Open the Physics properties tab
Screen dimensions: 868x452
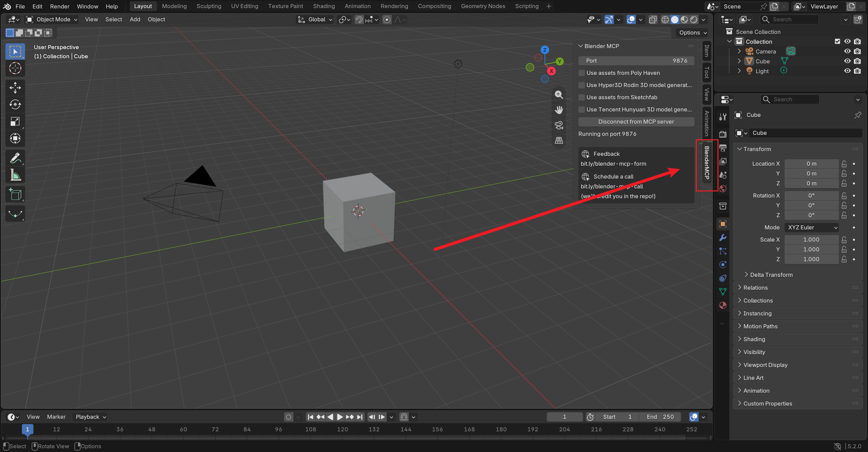pyautogui.click(x=723, y=265)
